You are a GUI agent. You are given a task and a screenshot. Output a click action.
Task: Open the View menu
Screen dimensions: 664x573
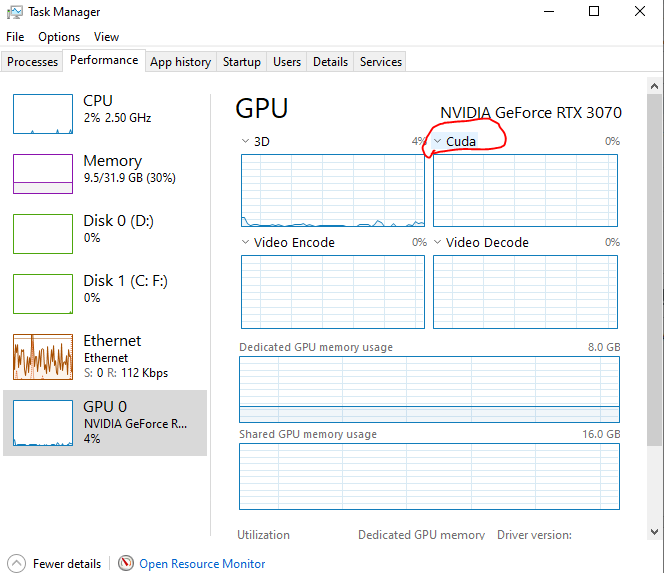(x=106, y=37)
